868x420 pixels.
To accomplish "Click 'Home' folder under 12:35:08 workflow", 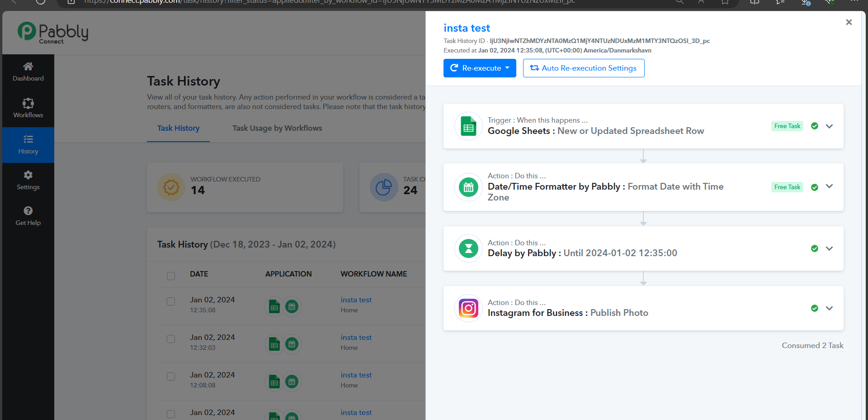I will [349, 310].
